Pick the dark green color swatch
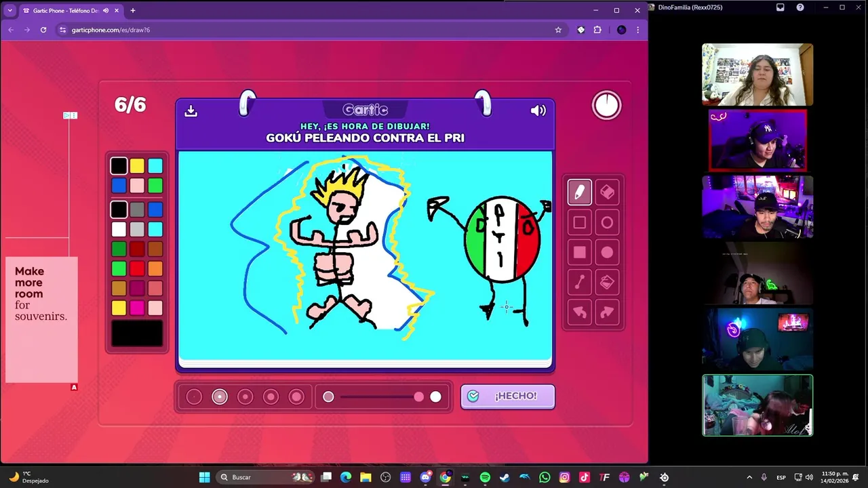The image size is (868, 488). click(x=119, y=249)
